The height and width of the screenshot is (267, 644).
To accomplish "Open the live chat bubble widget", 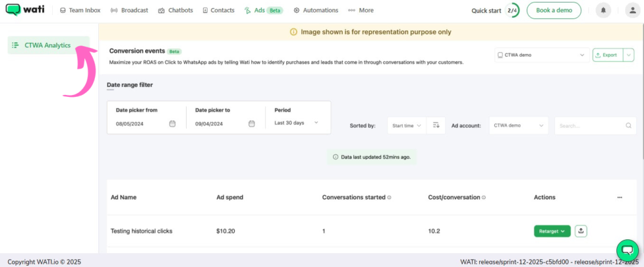I will click(626, 250).
